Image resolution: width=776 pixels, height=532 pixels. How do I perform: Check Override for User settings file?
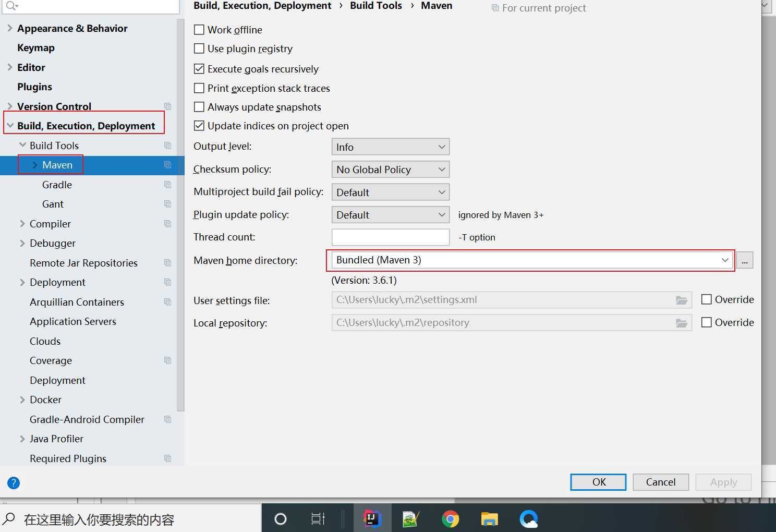pyautogui.click(x=707, y=299)
